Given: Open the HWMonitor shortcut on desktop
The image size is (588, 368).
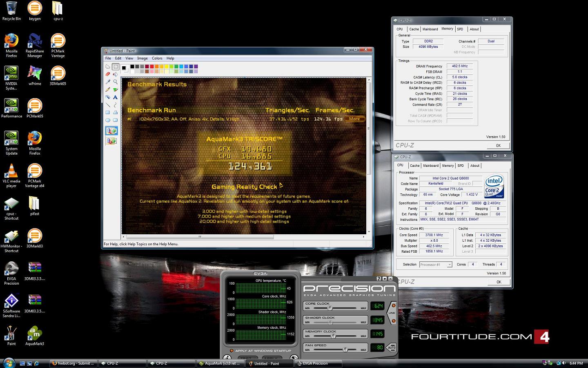Looking at the screenshot, I should (11, 241).
